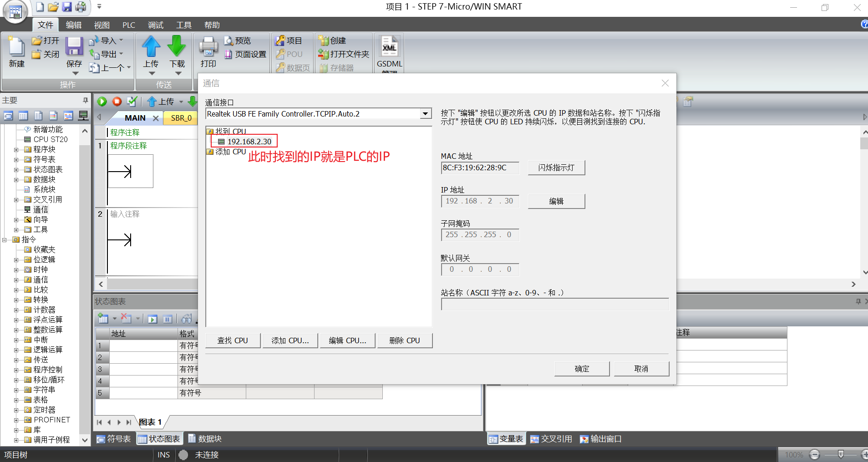868x462 pixels.
Task: Click the communications monitor icon in 主要 toolbar
Action: (83, 116)
